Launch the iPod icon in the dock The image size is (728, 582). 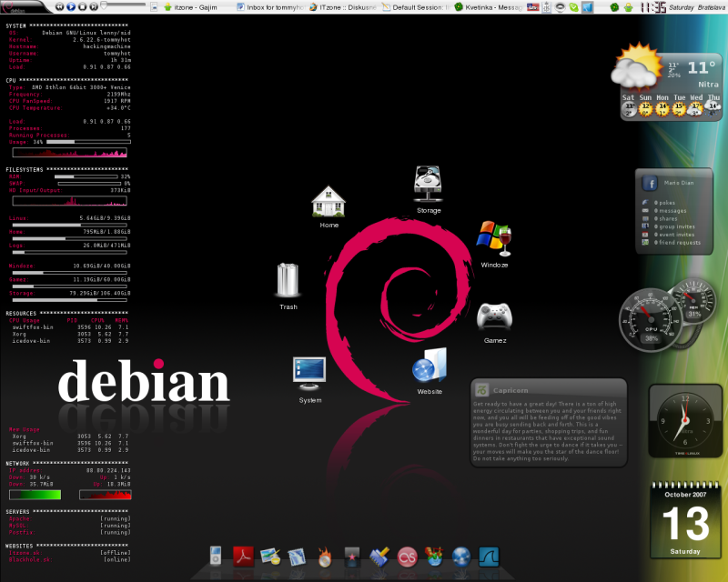[216, 556]
